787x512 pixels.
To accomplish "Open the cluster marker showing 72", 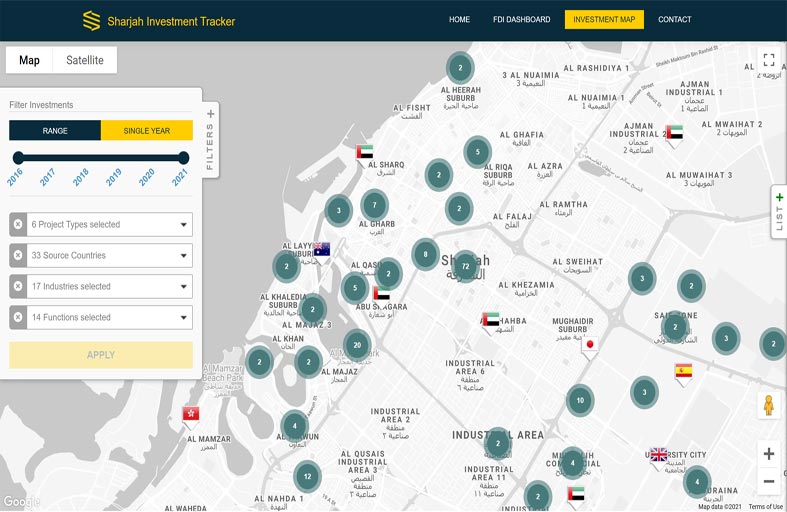I will click(465, 266).
